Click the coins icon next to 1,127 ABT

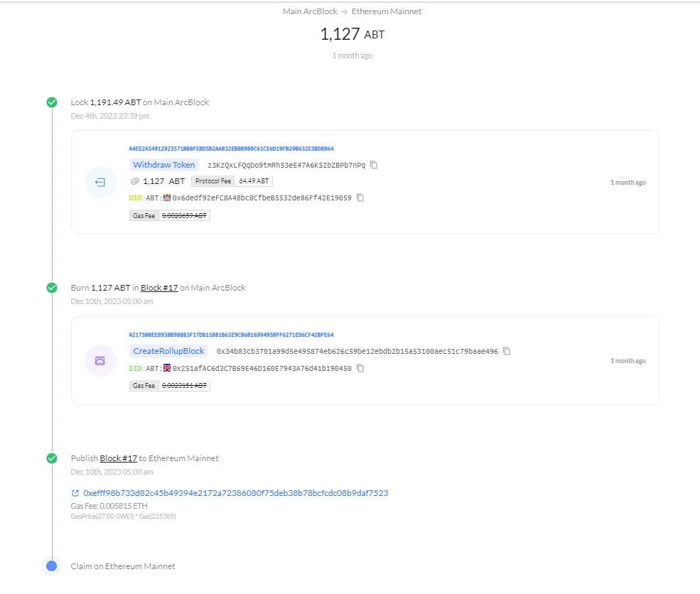(135, 181)
